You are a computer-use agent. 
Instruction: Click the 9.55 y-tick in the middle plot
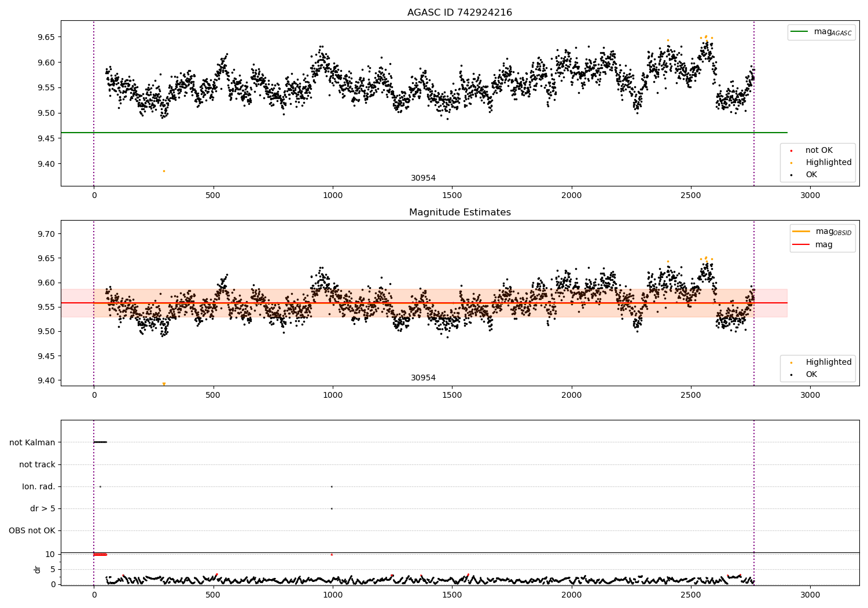(x=46, y=307)
